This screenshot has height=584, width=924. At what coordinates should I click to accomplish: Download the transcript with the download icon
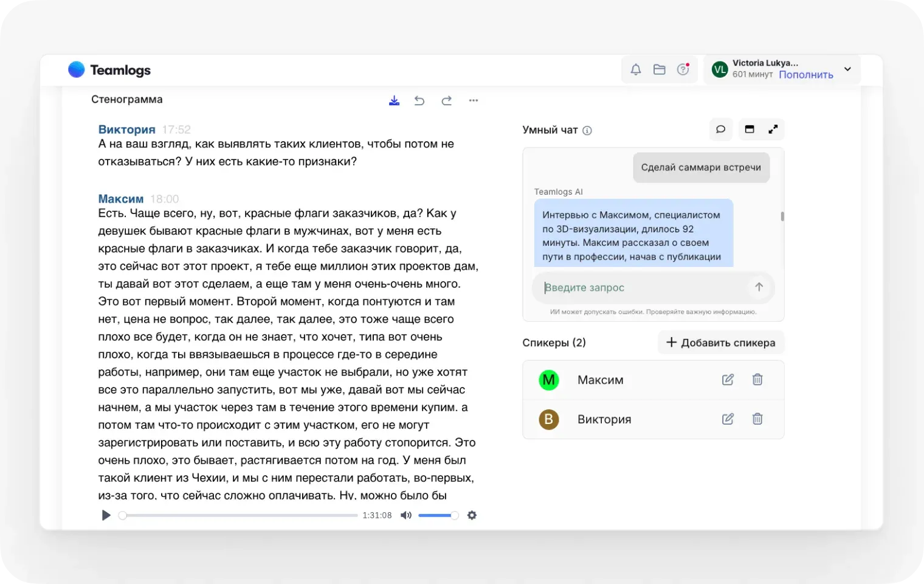395,100
